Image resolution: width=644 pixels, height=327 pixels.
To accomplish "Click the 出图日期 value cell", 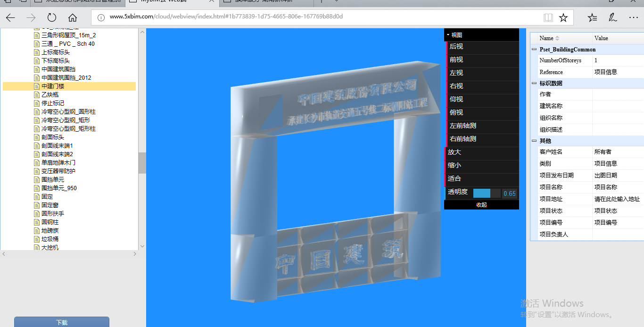I will 618,176.
